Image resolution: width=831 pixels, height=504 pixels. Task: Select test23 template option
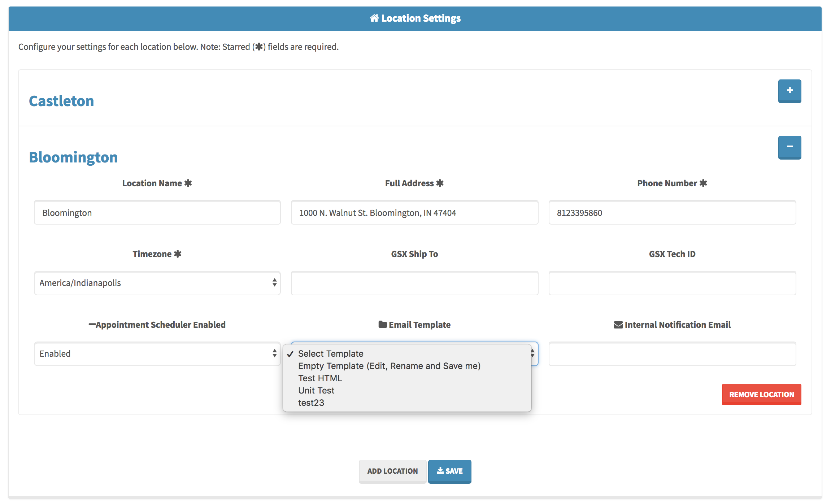pyautogui.click(x=311, y=403)
